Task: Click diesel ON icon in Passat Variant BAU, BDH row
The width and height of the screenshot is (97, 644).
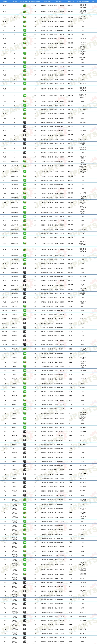Action: [x=25, y=638]
